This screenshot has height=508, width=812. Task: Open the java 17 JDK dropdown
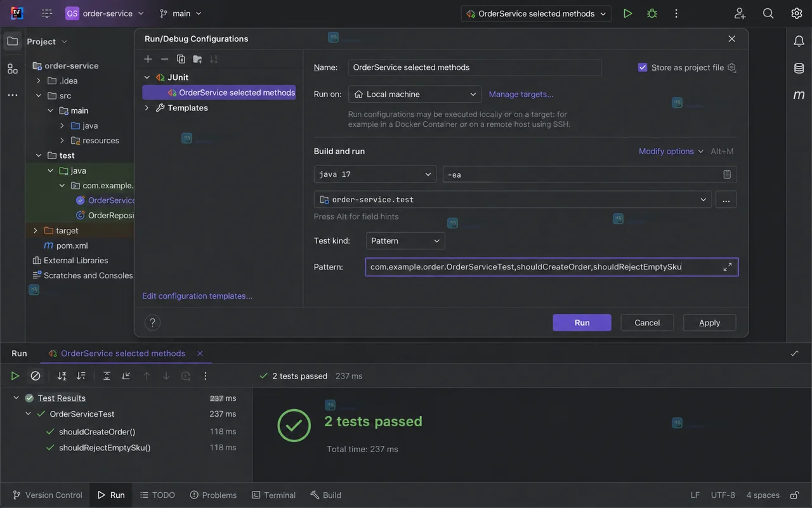click(x=375, y=174)
